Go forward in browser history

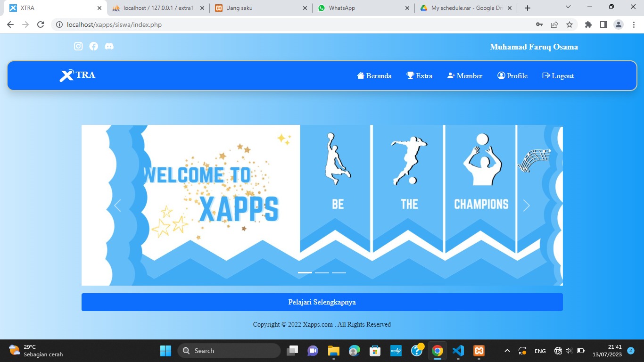coord(25,25)
